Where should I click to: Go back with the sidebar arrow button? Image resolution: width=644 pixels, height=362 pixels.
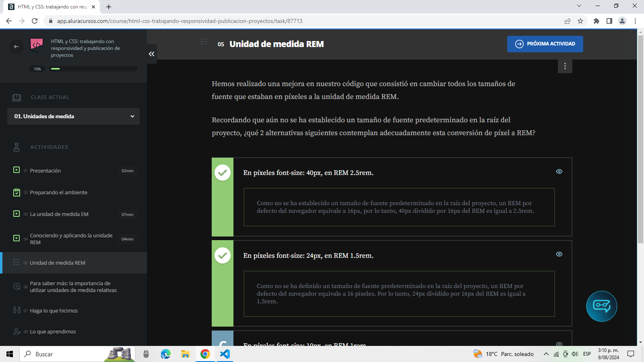(16, 47)
